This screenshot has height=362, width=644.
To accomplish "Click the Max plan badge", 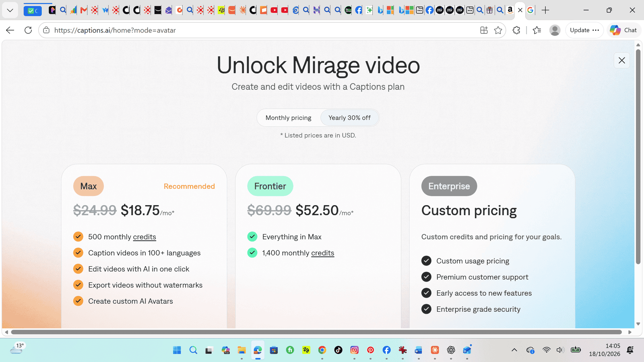I will tap(89, 186).
